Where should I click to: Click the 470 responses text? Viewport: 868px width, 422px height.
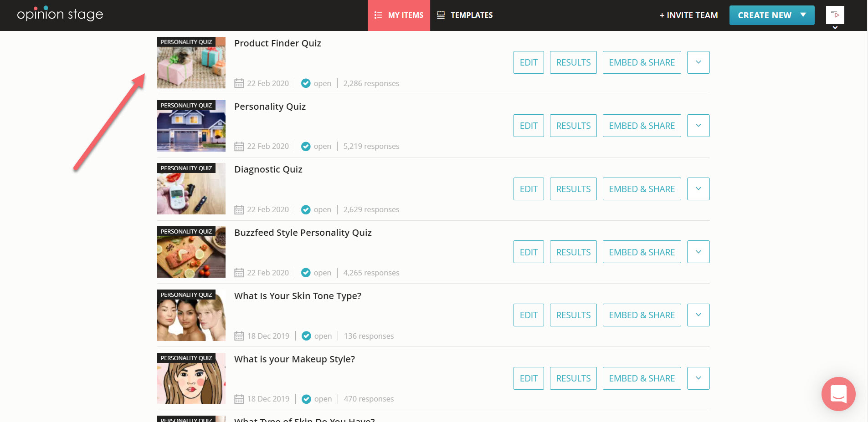pos(369,399)
